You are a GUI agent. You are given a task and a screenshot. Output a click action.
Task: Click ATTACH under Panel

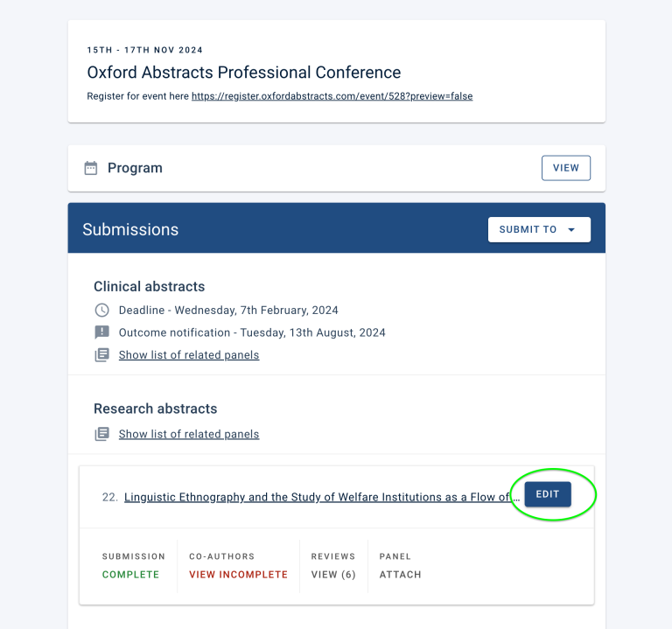(400, 575)
